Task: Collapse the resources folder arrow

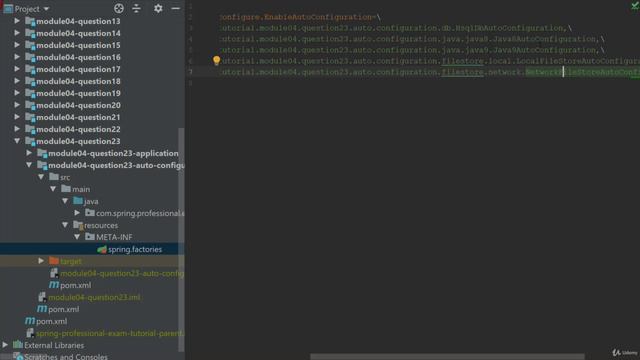Action: click(65, 225)
